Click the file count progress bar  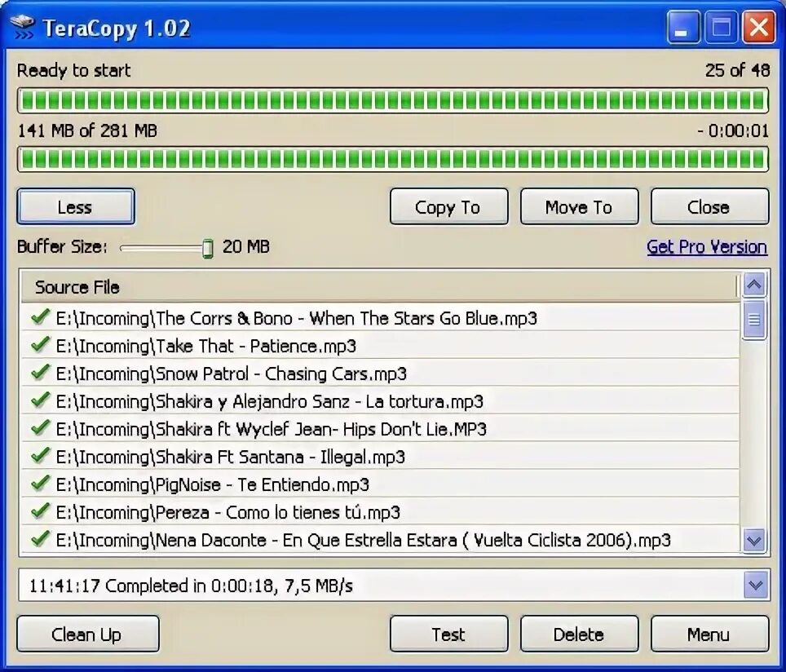pos(393,100)
